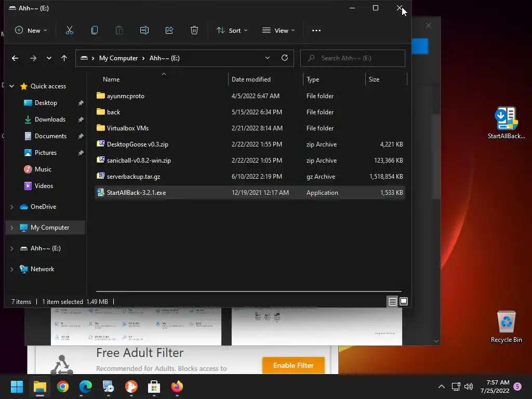
Task: Select the back folder
Action: 250,112
